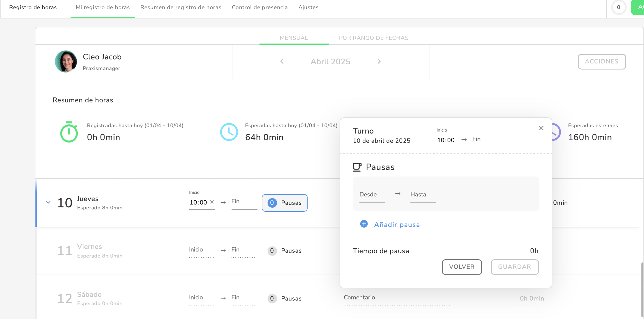Click the coffee cup Pausas icon
Screen dimensions: 644x319
pyautogui.click(x=357, y=167)
